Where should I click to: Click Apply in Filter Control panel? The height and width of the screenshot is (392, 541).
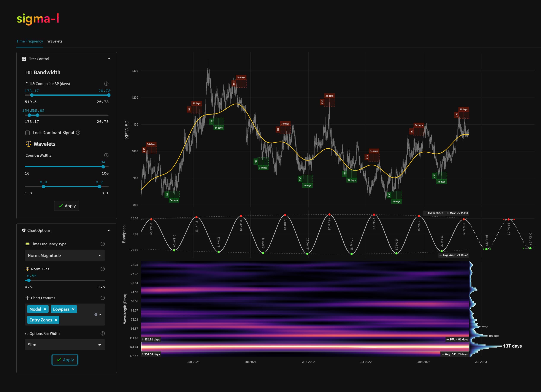(67, 206)
